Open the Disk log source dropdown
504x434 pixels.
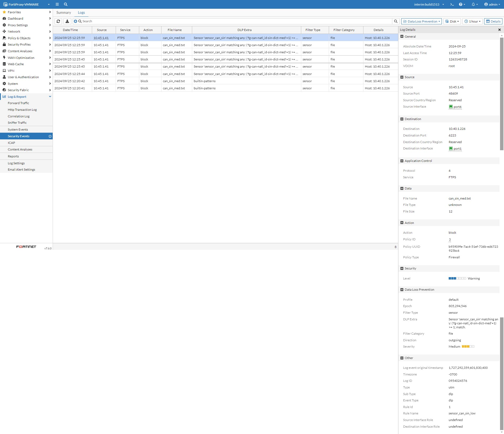coord(452,21)
